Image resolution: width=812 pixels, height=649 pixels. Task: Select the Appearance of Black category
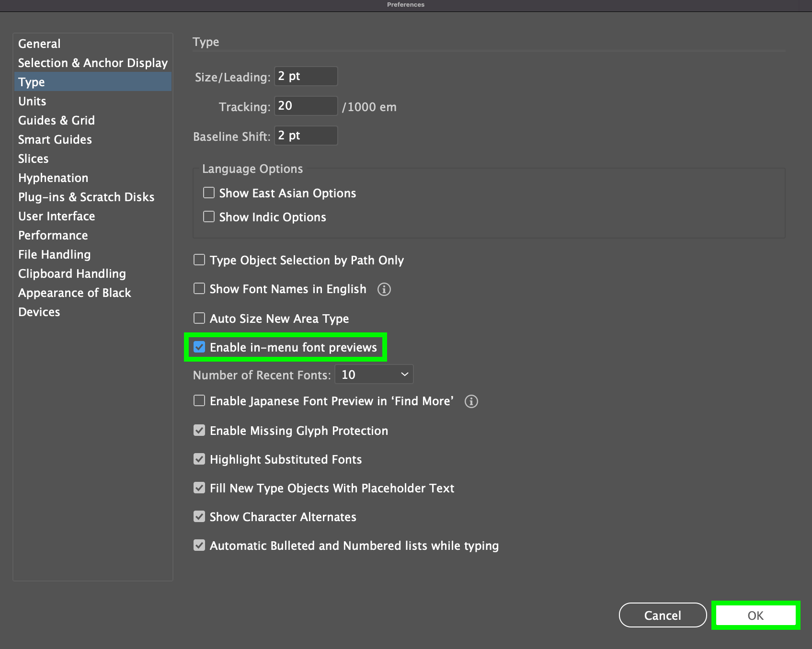(x=74, y=293)
